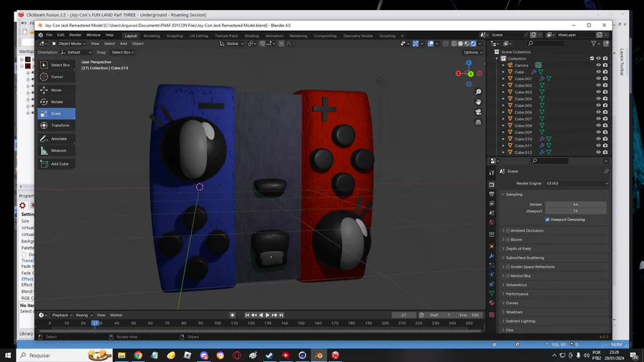Toggle visibility eye of Cube.007
Image resolution: width=644 pixels, height=362 pixels.
tap(598, 119)
